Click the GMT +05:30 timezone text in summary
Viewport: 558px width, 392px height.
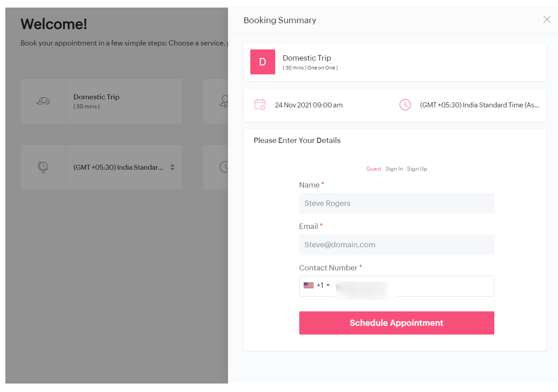pyautogui.click(x=479, y=105)
